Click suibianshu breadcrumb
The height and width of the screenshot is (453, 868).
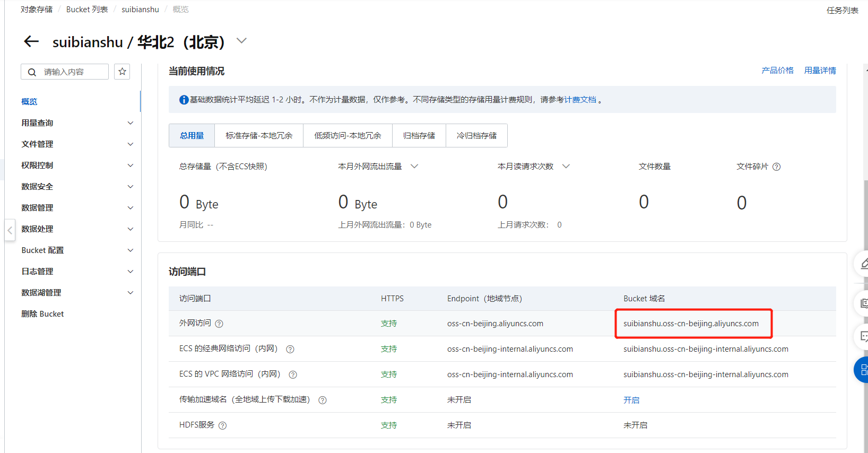140,10
